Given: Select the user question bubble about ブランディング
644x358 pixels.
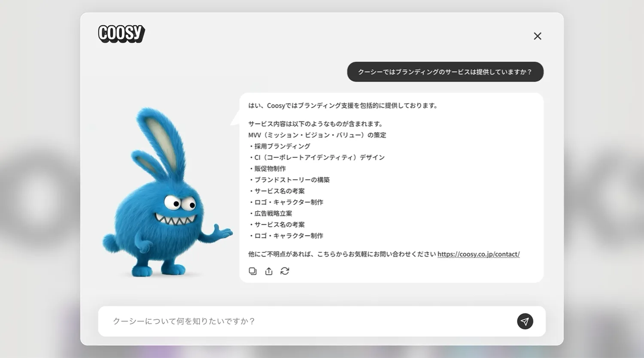Looking at the screenshot, I should pos(445,72).
